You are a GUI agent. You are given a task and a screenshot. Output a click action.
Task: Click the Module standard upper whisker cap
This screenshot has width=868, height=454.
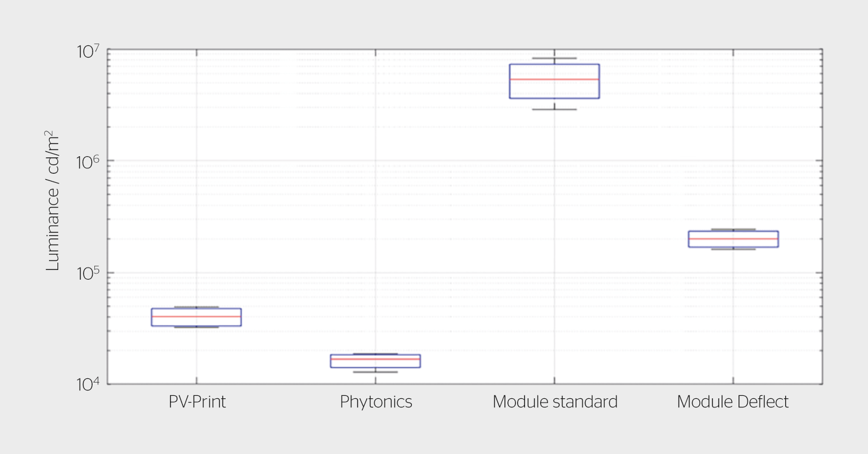pos(555,59)
